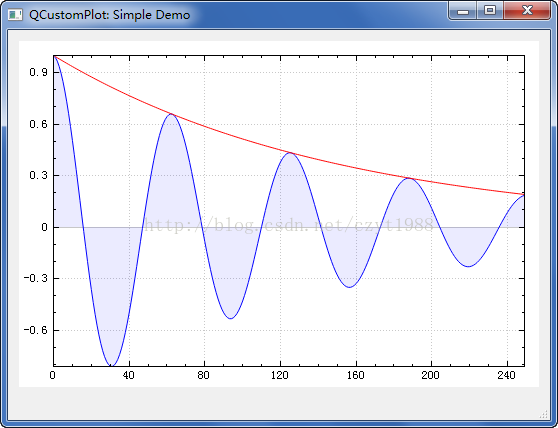
Task: Close the QCustomPlot Simple Demo window
Action: tap(527, 11)
